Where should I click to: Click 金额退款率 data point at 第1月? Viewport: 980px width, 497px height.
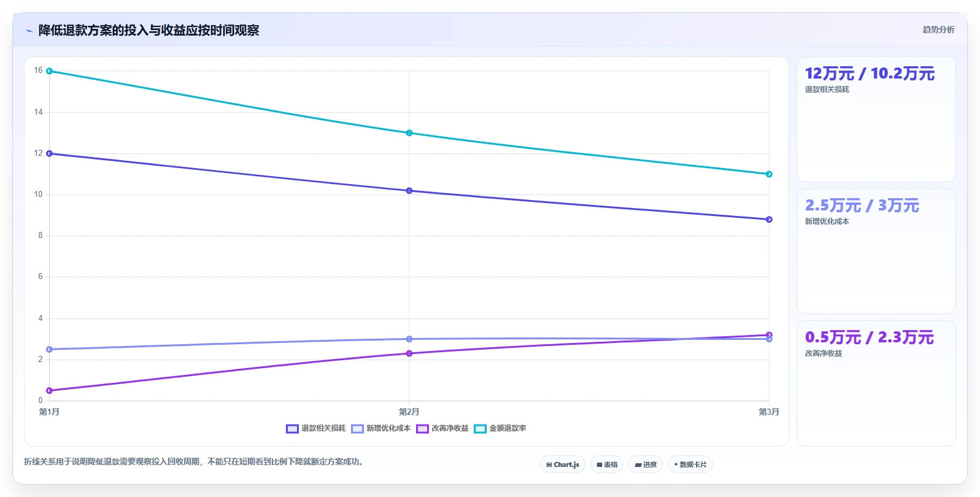(x=50, y=71)
